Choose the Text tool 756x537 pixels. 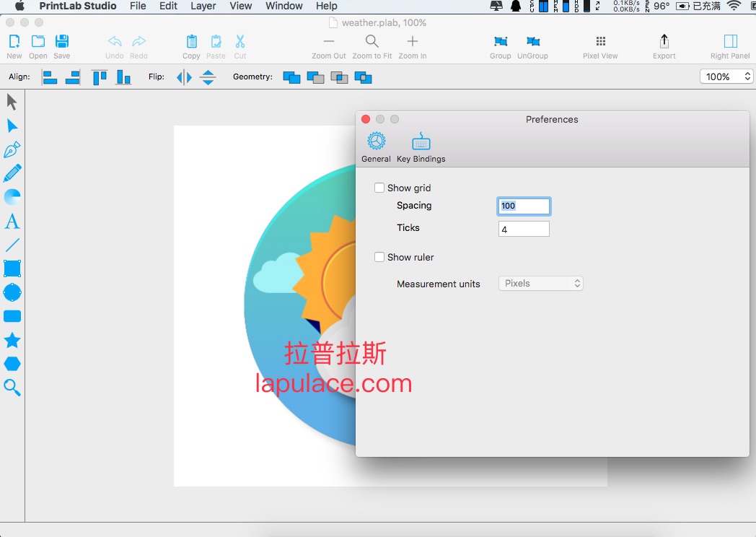tap(12, 221)
